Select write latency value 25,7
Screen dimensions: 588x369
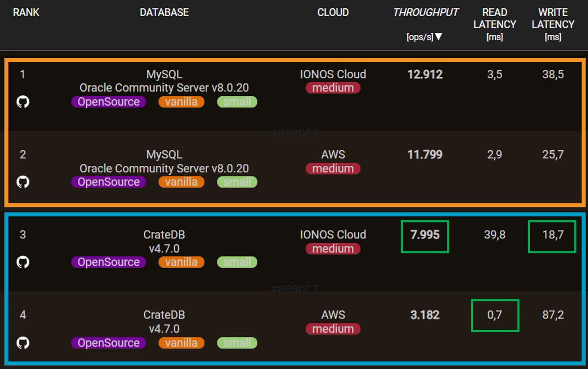coord(553,155)
